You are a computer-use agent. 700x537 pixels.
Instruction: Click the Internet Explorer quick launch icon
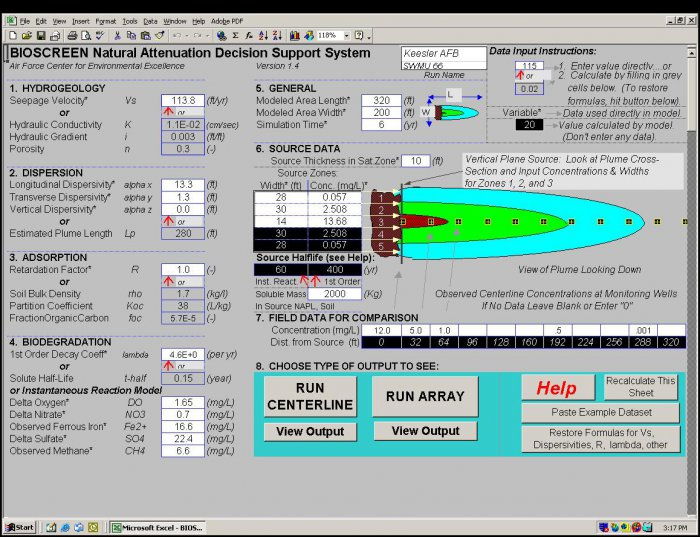coord(65,528)
